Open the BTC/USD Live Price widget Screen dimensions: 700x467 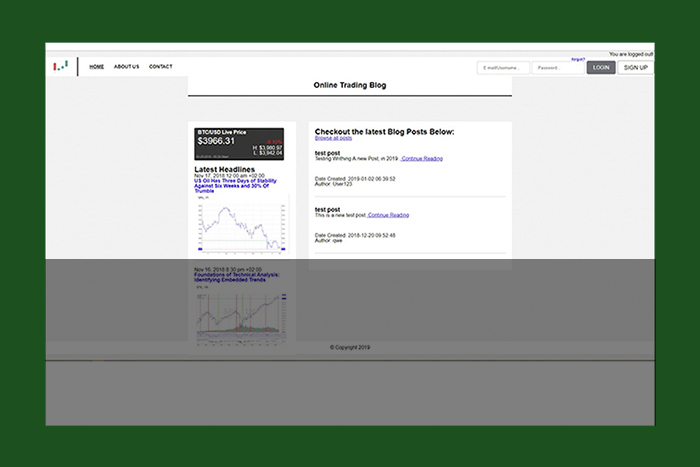239,144
